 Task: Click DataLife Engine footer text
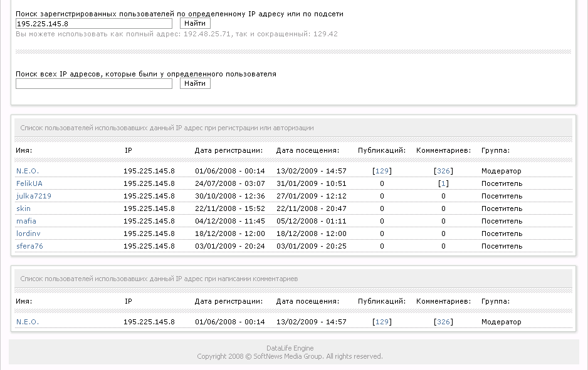(290, 348)
